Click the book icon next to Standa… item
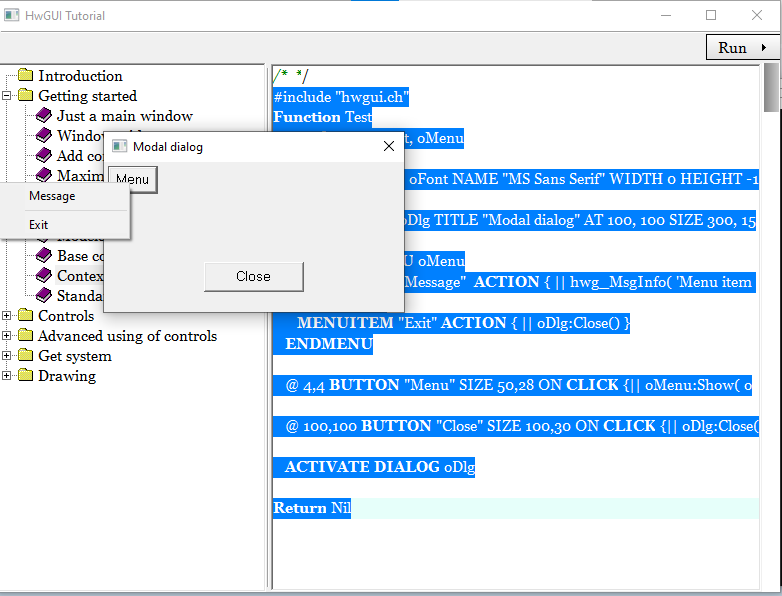Viewport: 782px width, 596px height. pos(43,296)
